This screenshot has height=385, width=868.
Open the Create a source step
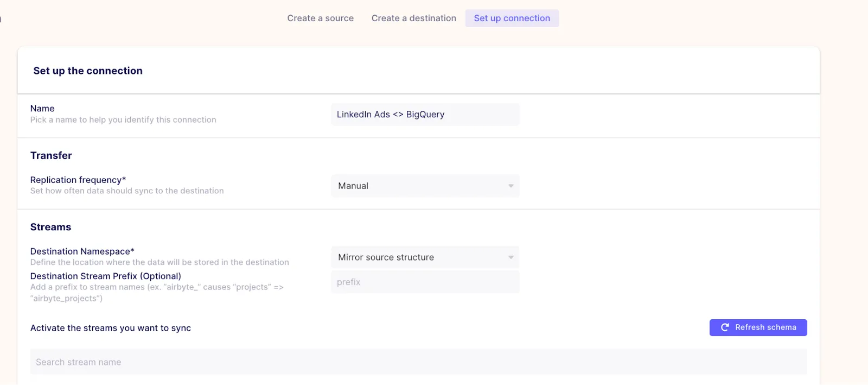pyautogui.click(x=321, y=18)
